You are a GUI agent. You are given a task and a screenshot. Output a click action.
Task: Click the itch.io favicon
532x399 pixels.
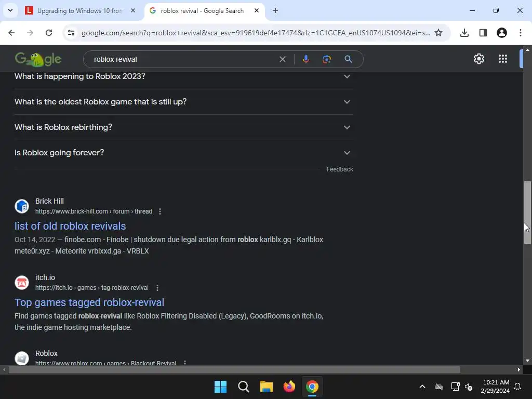[22, 282]
